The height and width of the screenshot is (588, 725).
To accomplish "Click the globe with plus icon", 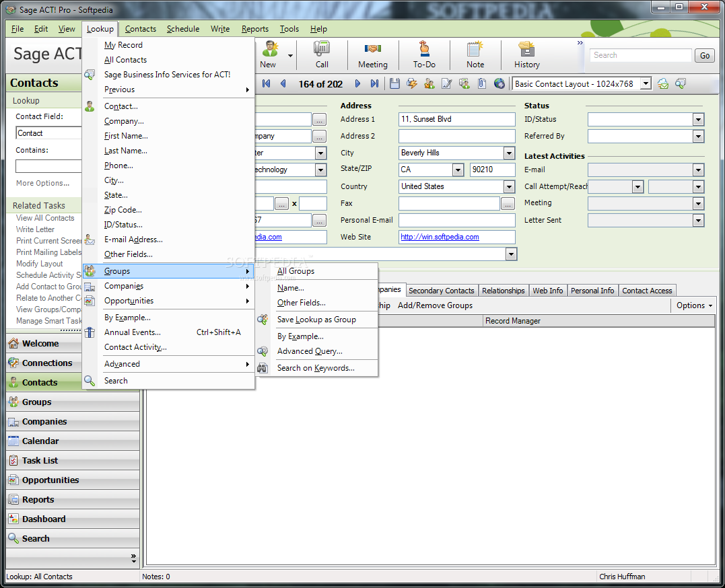I will [499, 83].
